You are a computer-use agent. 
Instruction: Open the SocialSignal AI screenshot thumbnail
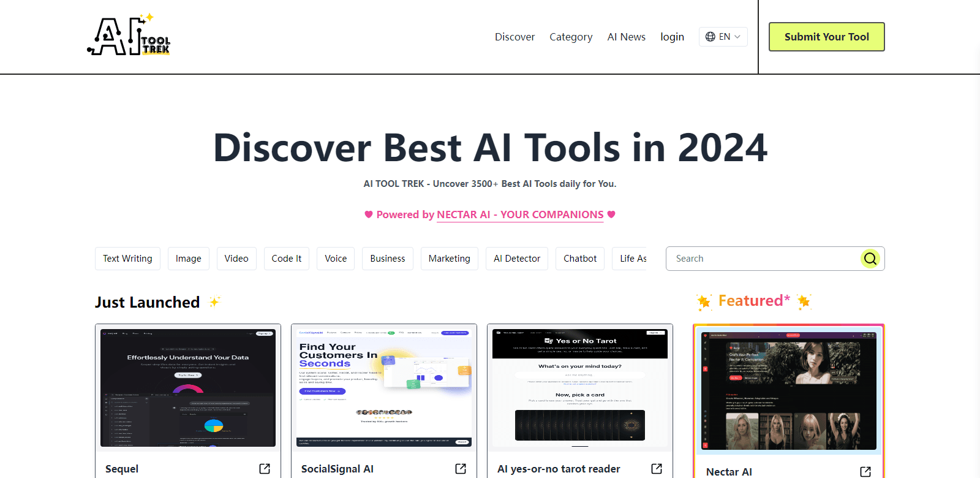384,388
